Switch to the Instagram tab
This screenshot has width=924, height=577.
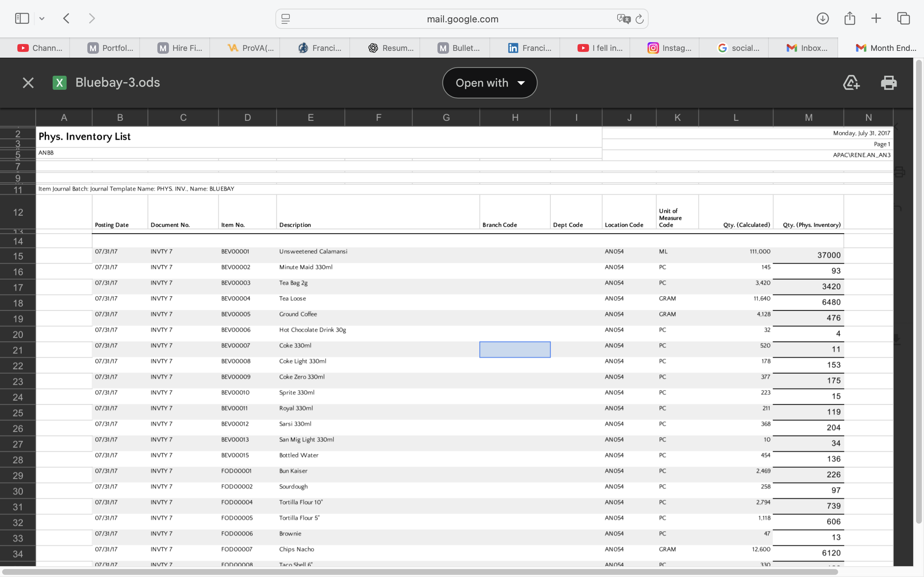[x=669, y=48]
